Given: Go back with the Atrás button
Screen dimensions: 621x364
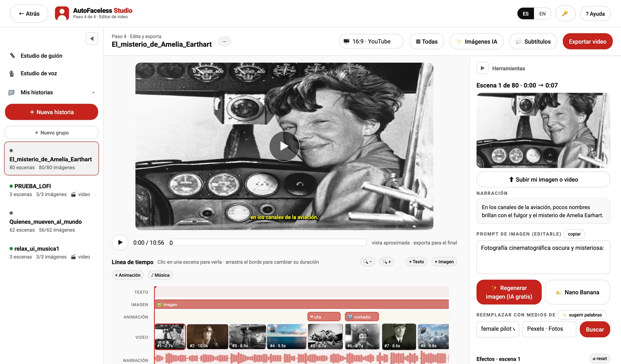Looking at the screenshot, I should pyautogui.click(x=29, y=14).
